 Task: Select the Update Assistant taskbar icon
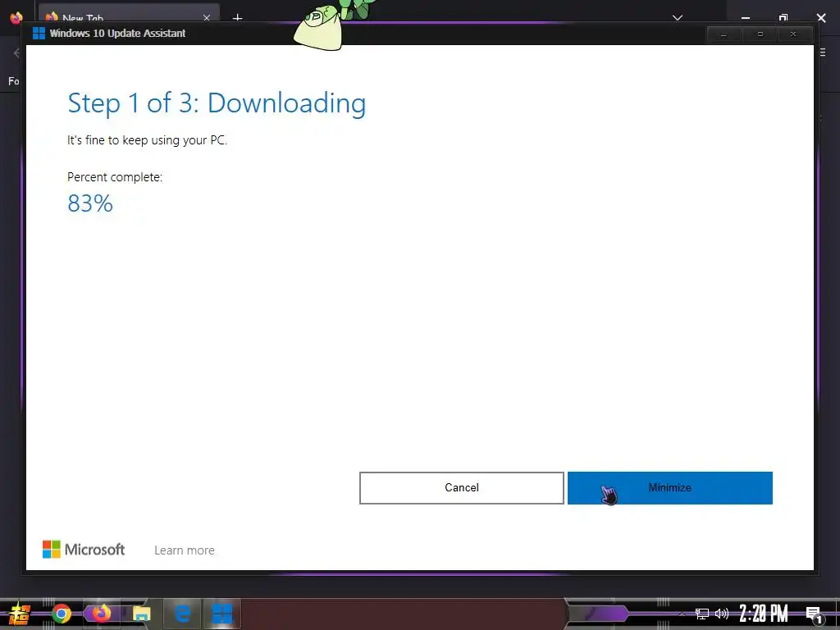(221, 614)
